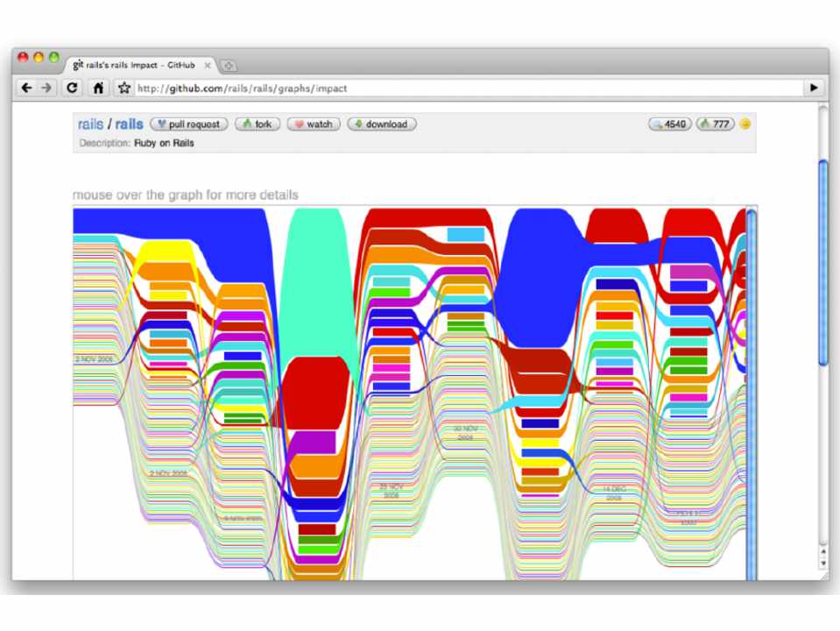
Task: Click the 4540 watchers counter
Action: coord(669,124)
